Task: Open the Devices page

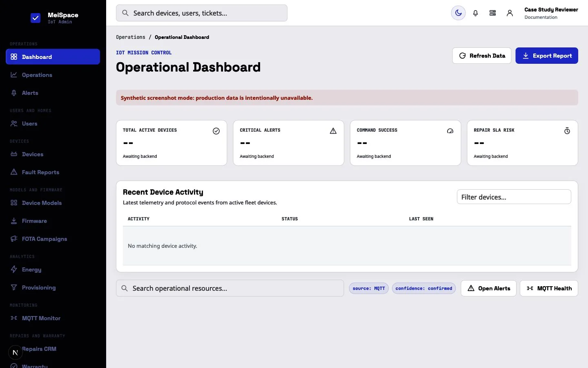Action: click(x=53, y=154)
